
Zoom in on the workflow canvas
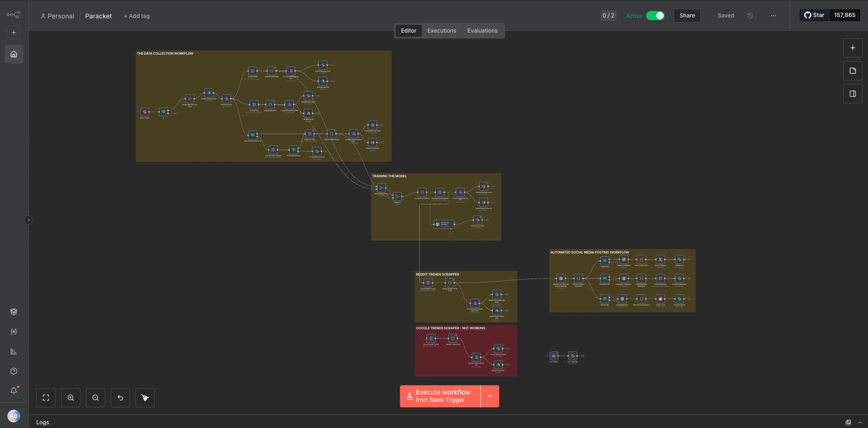(71, 398)
